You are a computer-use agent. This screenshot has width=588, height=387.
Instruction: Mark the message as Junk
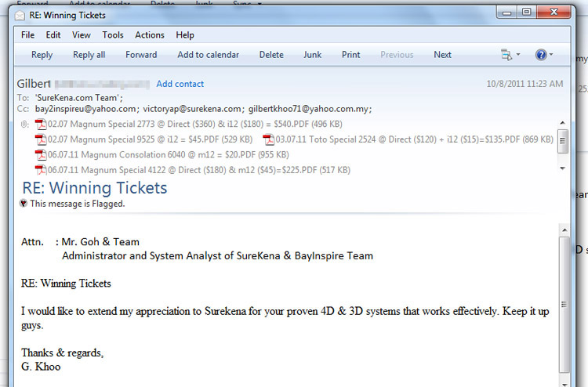(312, 55)
